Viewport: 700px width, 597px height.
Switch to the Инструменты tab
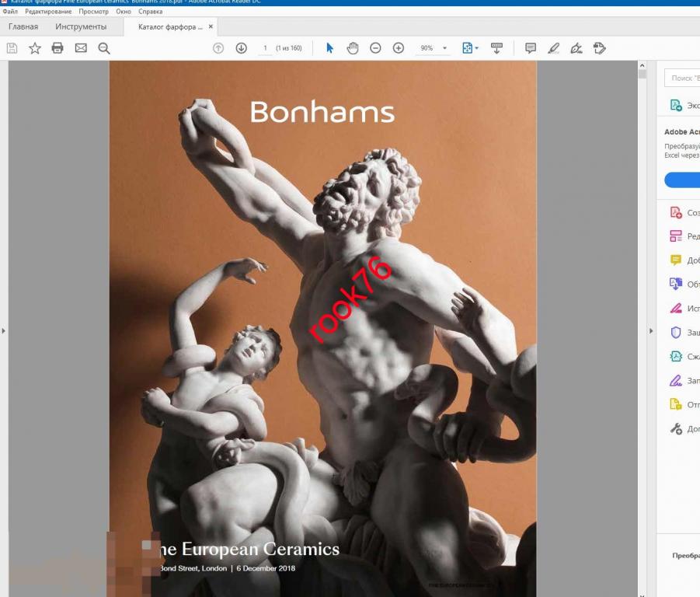pos(81,26)
